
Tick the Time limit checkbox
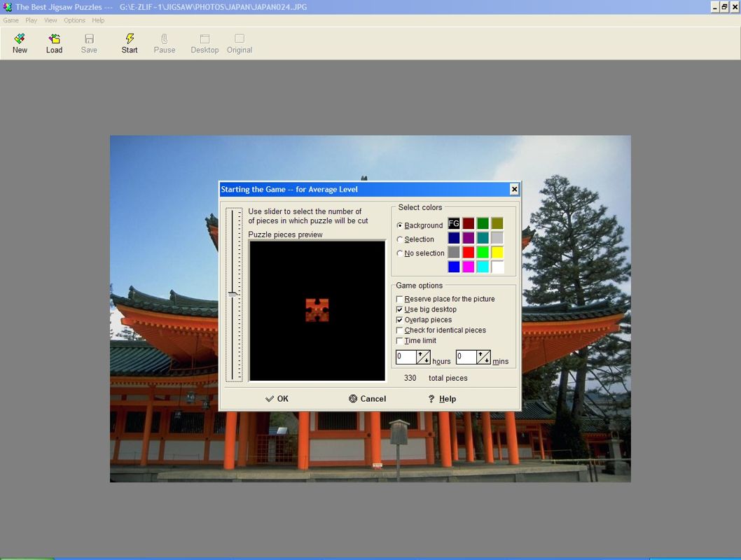point(400,341)
